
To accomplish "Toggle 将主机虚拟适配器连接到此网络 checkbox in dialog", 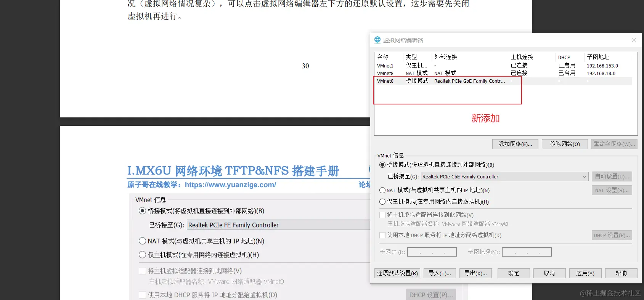I will coord(382,215).
